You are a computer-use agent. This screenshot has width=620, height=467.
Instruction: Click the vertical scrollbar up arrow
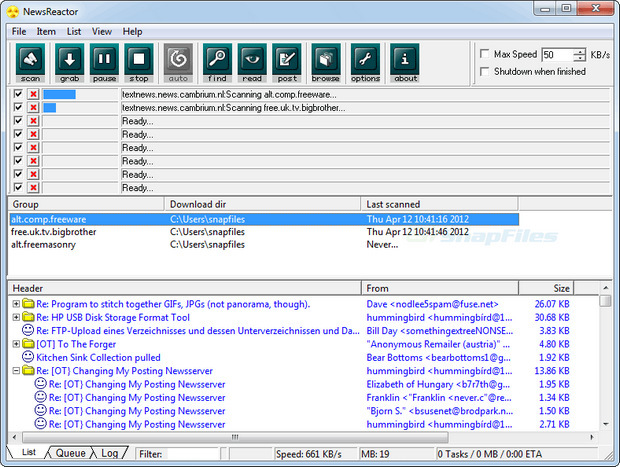click(x=605, y=288)
